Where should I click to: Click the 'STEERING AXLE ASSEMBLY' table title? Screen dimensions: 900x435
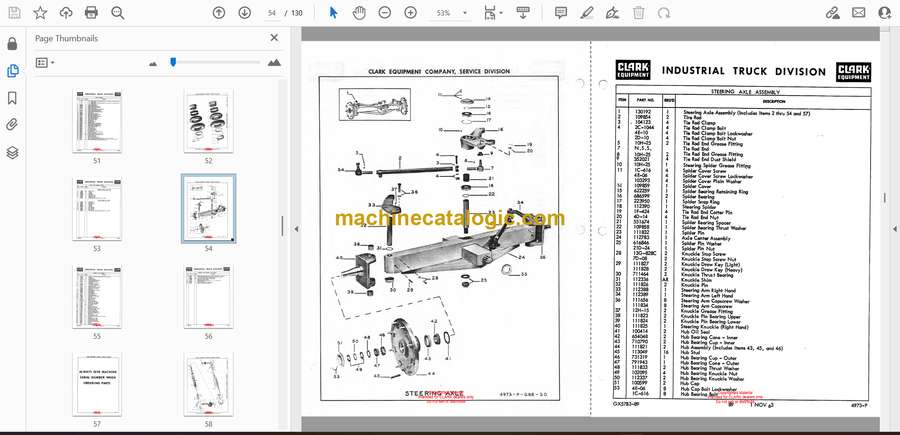coord(745,91)
